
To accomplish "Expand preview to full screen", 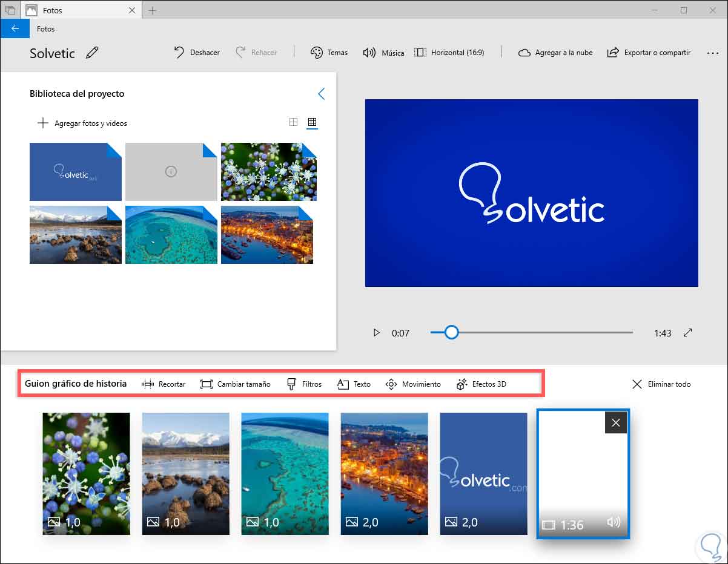I will (x=687, y=332).
